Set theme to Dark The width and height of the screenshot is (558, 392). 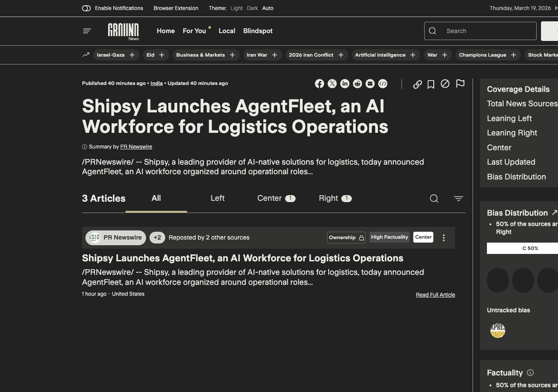click(252, 8)
